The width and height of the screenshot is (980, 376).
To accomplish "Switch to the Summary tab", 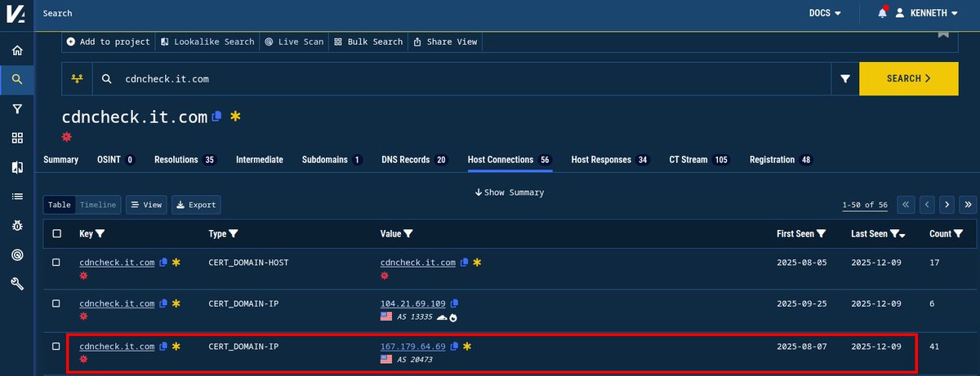I will pyautogui.click(x=60, y=160).
